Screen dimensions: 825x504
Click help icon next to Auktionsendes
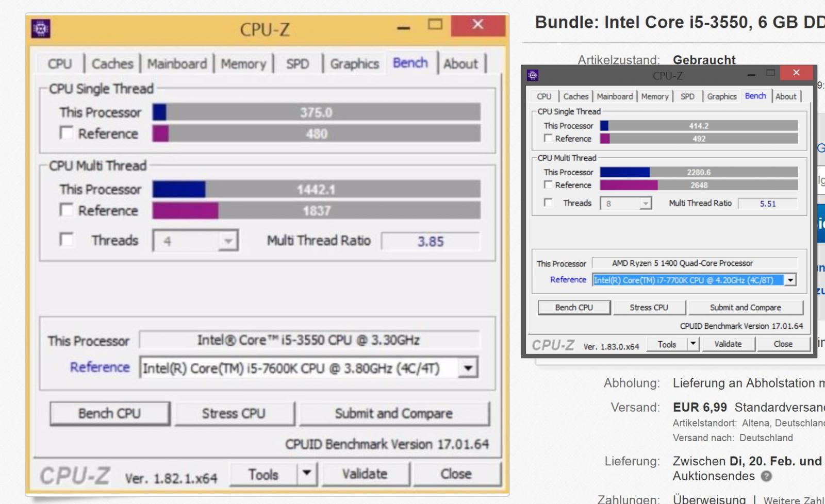[x=766, y=476]
